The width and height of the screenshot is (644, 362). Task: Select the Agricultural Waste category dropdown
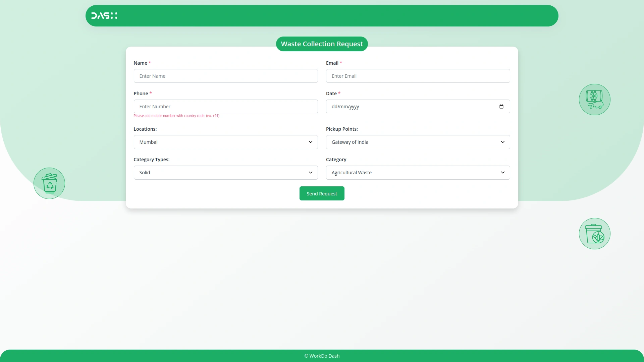pos(413,173)
